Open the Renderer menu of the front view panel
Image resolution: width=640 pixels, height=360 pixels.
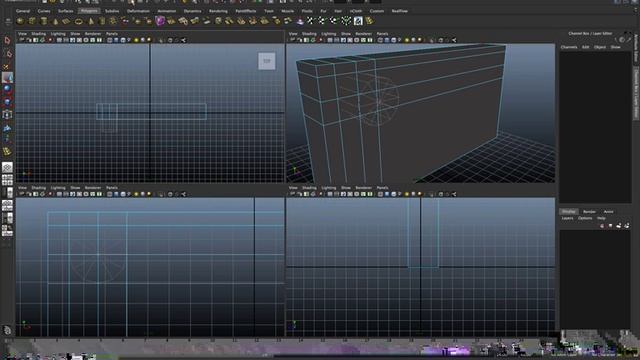coord(93,188)
